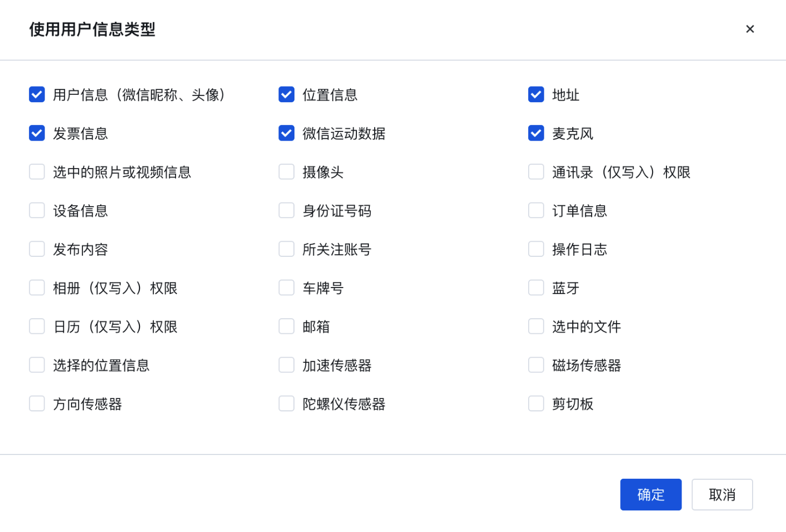Enable the 摄像头 checkbox
This screenshot has height=532, width=786.
tap(286, 172)
